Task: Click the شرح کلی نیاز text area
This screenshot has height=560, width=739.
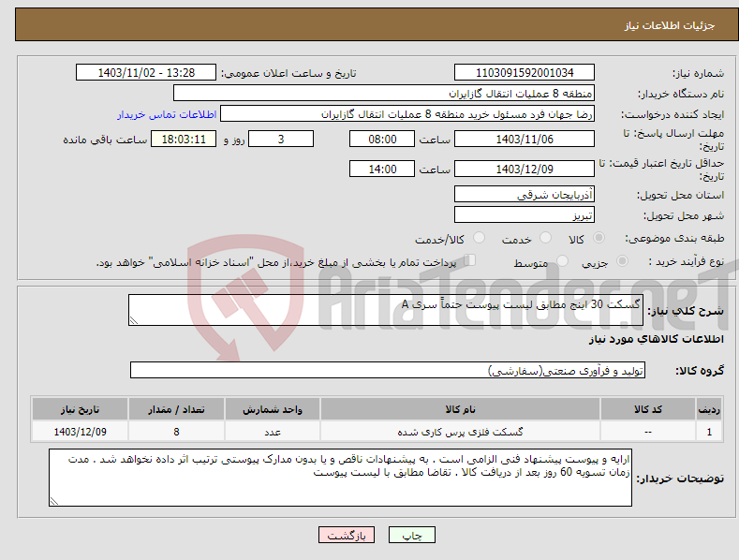Action: (x=386, y=310)
